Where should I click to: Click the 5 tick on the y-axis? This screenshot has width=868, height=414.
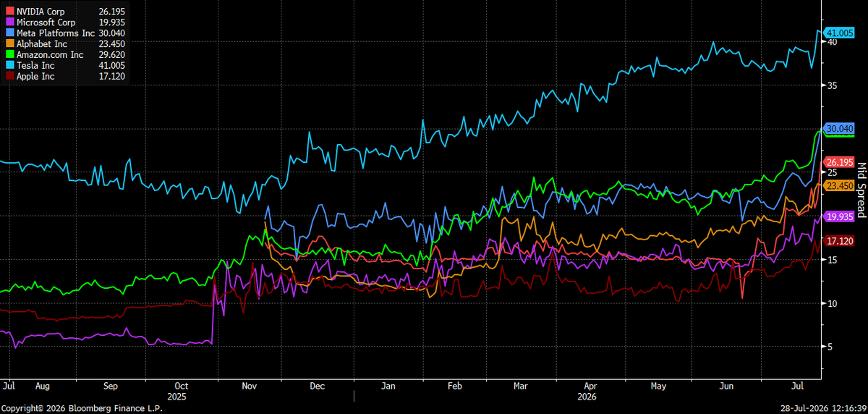click(831, 347)
